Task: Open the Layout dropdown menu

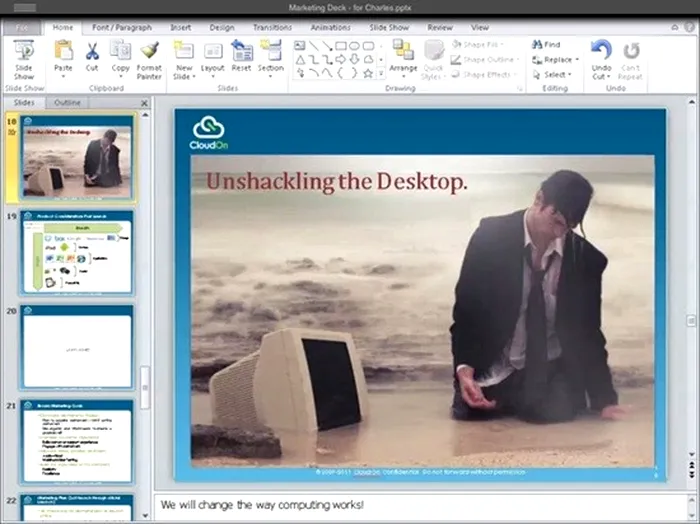Action: tap(212, 75)
